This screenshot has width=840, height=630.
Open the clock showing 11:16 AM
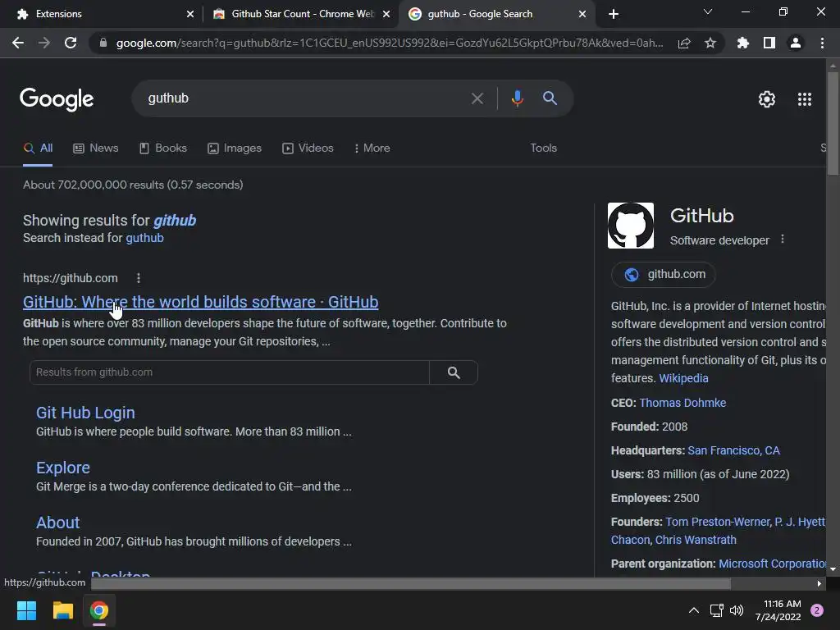click(x=778, y=610)
